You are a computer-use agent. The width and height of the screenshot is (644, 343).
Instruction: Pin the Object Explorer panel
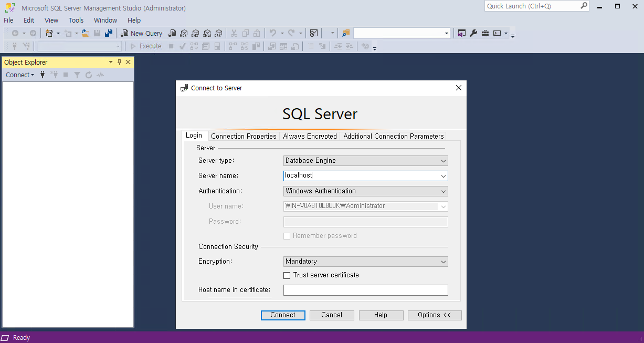pos(119,62)
